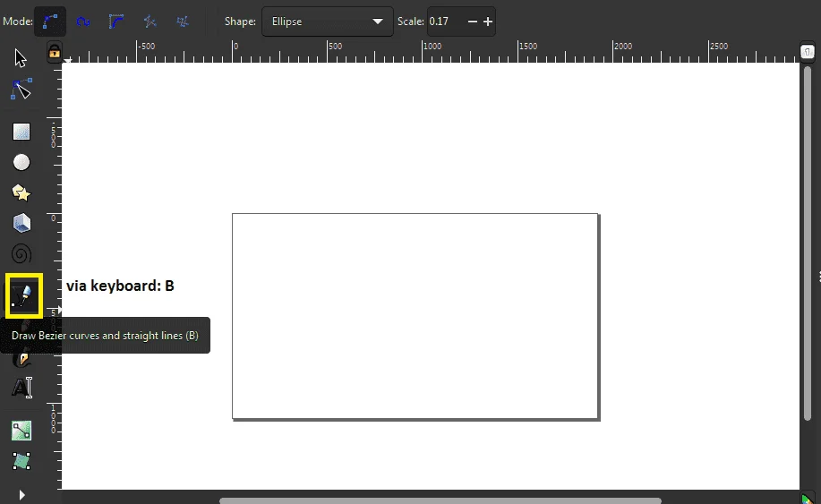Select the Node editing tool
This screenshot has height=504, width=821.
pyautogui.click(x=21, y=89)
